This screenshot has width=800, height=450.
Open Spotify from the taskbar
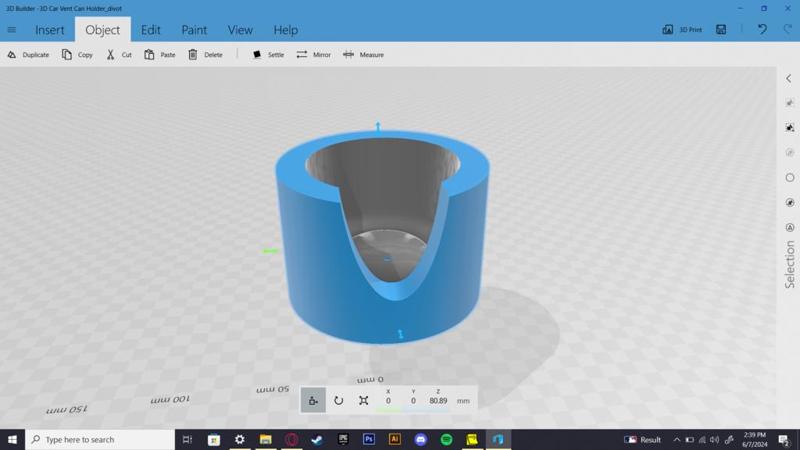pos(446,439)
